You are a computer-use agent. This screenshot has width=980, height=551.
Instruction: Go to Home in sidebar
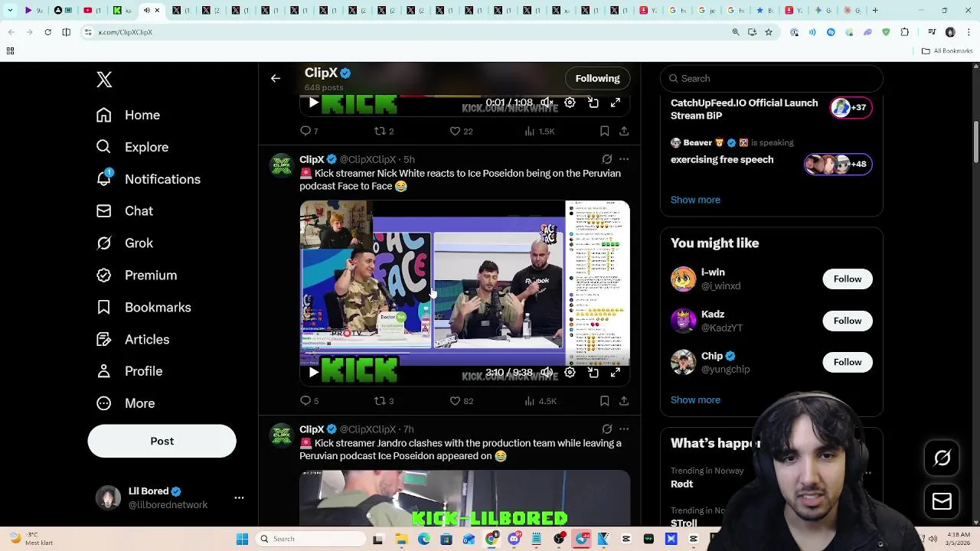129,115
